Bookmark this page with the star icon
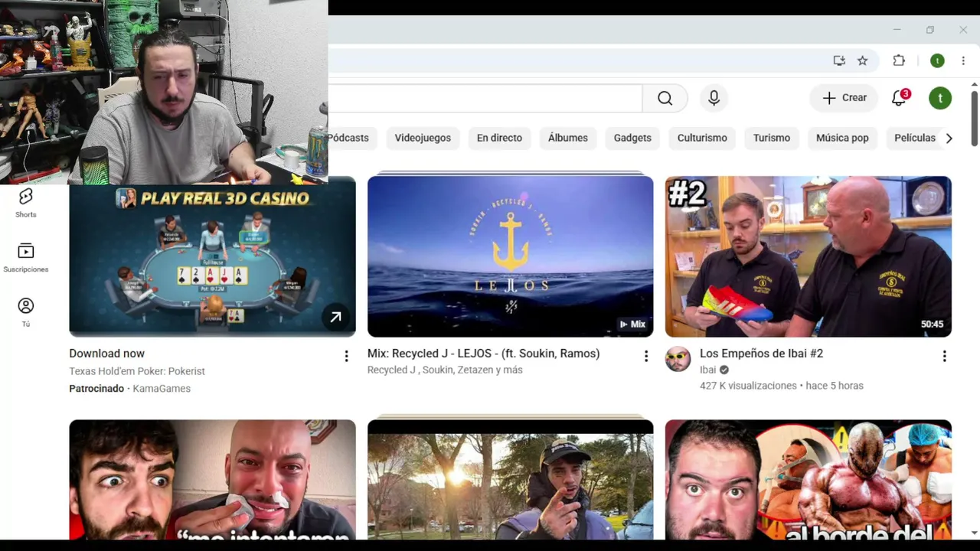The width and height of the screenshot is (980, 551). pyautogui.click(x=862, y=60)
